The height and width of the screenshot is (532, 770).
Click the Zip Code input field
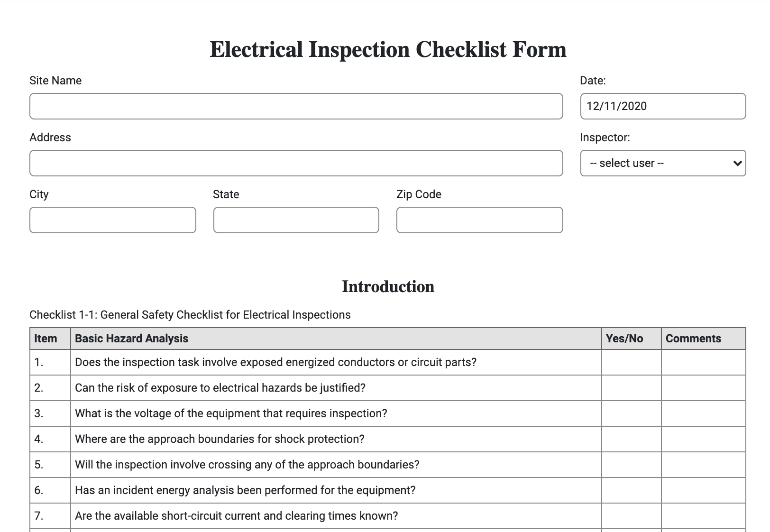[x=479, y=220]
